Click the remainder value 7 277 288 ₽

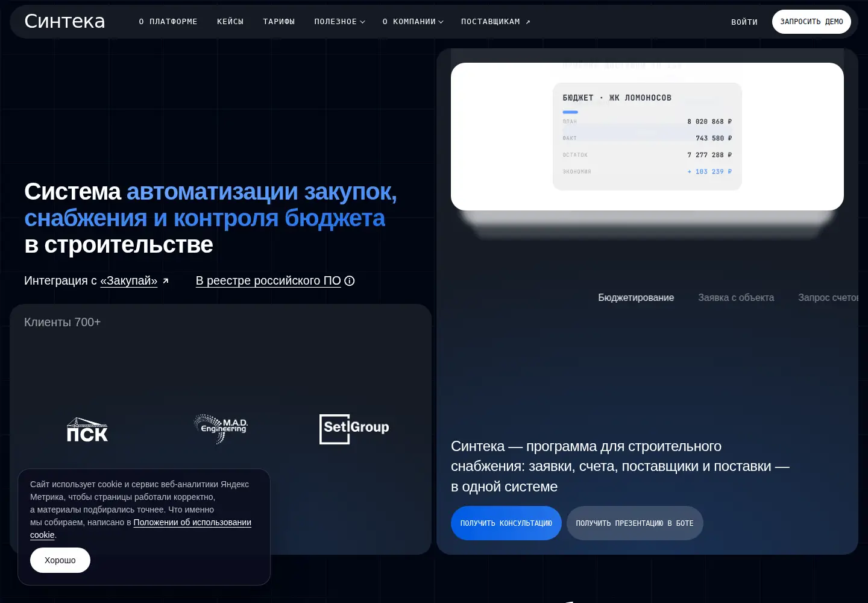[x=709, y=155]
